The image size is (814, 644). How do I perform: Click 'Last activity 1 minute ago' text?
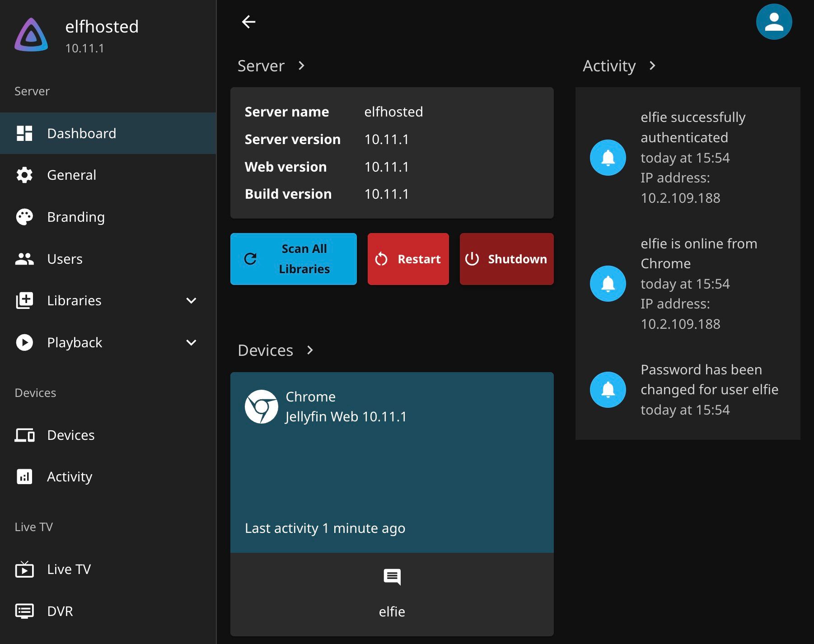coord(325,528)
